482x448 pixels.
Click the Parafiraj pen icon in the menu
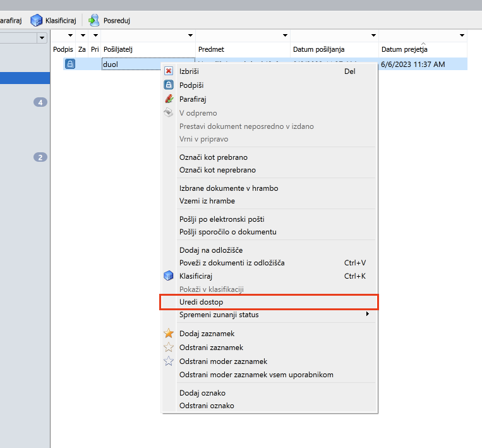pos(169,99)
